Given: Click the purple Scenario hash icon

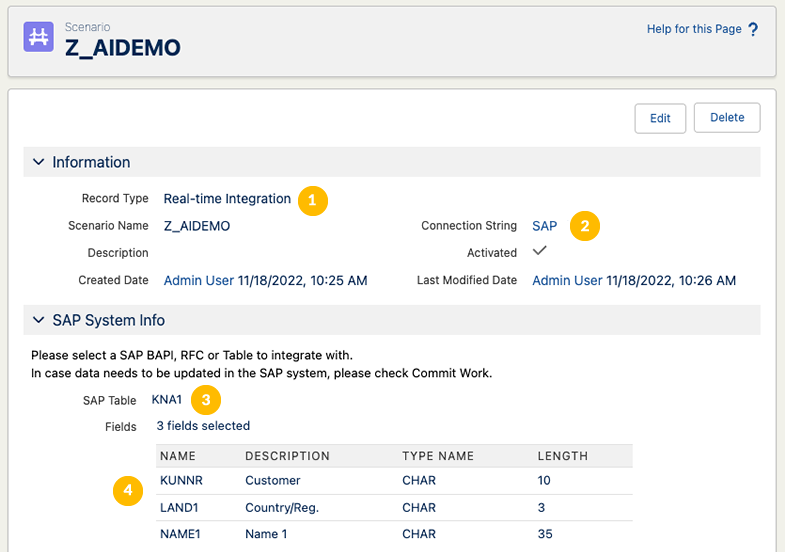Looking at the screenshot, I should click(x=39, y=37).
